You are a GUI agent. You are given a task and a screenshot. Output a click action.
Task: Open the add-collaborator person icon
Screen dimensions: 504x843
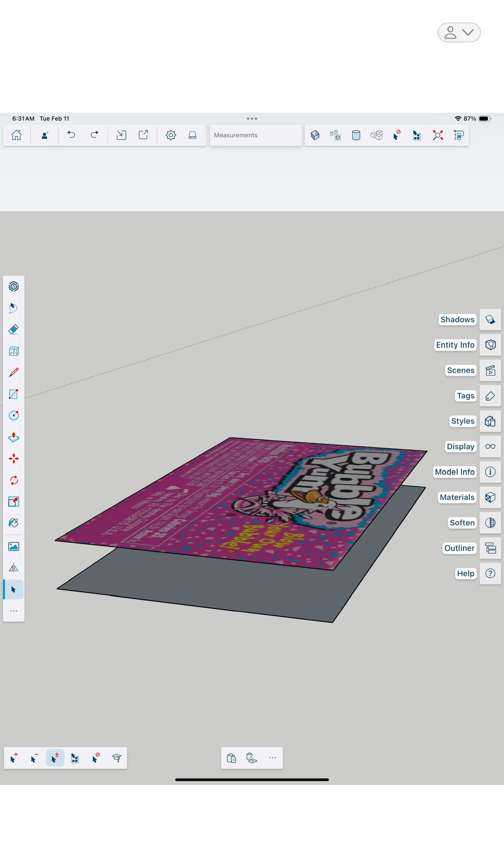(x=45, y=135)
